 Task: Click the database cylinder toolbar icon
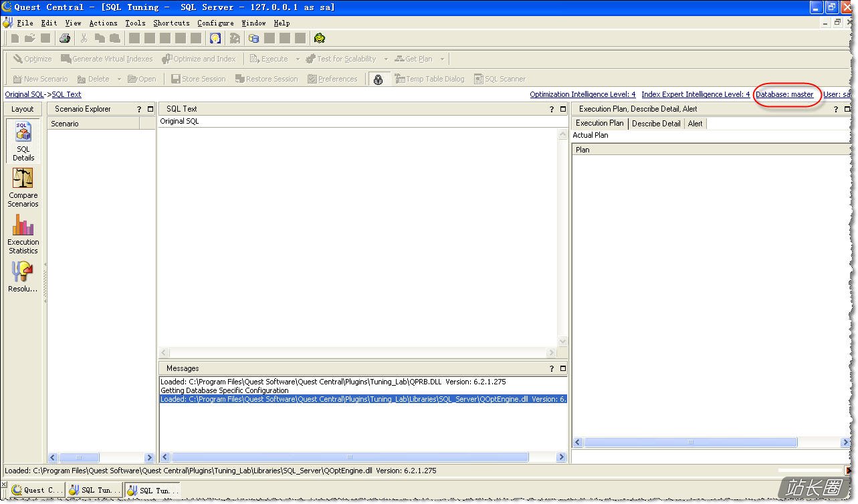coord(254,39)
